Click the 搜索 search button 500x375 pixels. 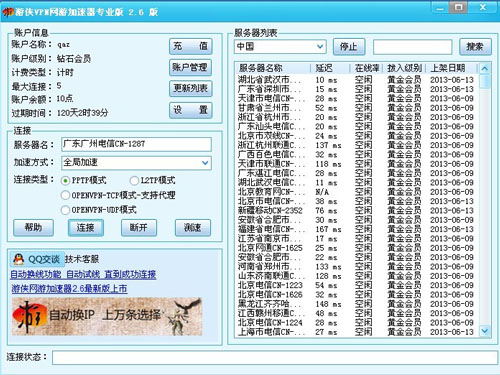pyautogui.click(x=475, y=47)
